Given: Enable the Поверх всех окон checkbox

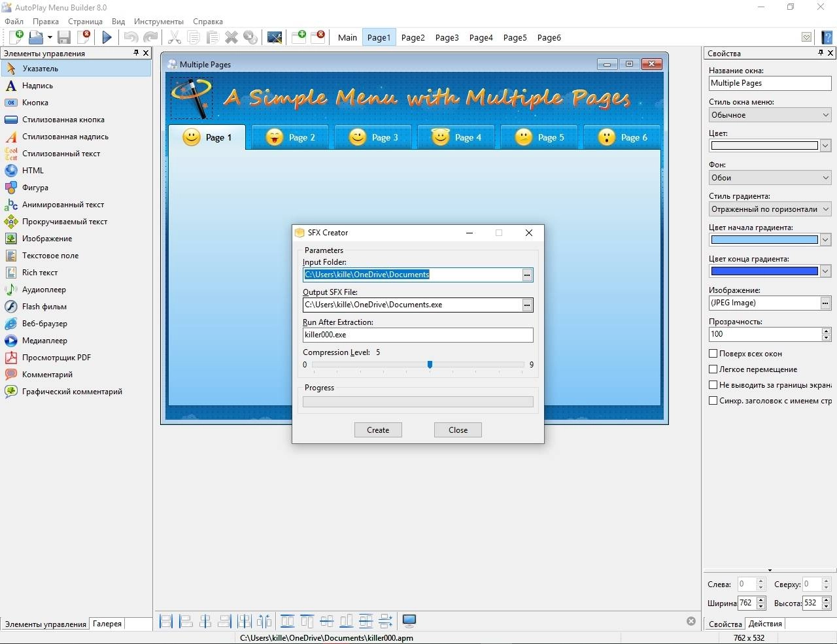Looking at the screenshot, I should (x=713, y=353).
